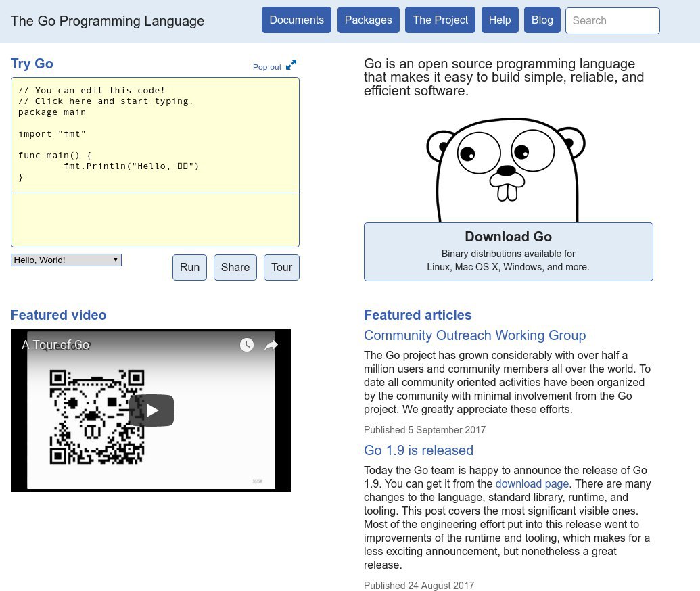700x591 pixels.
Task: Follow the download page link
Action: point(532,483)
